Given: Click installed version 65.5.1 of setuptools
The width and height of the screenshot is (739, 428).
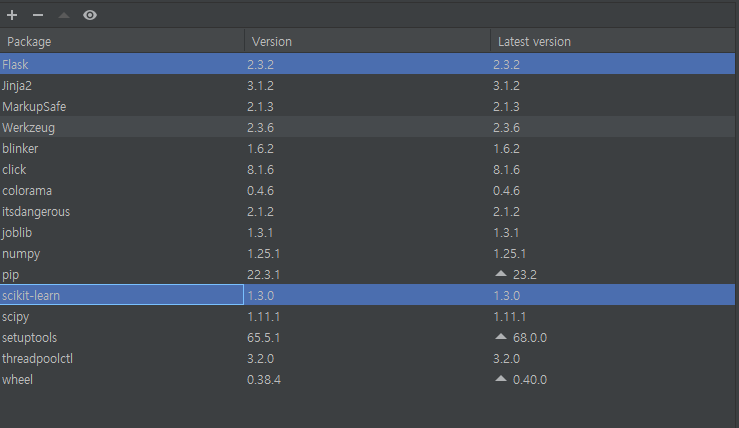Looking at the screenshot, I should [x=263, y=337].
